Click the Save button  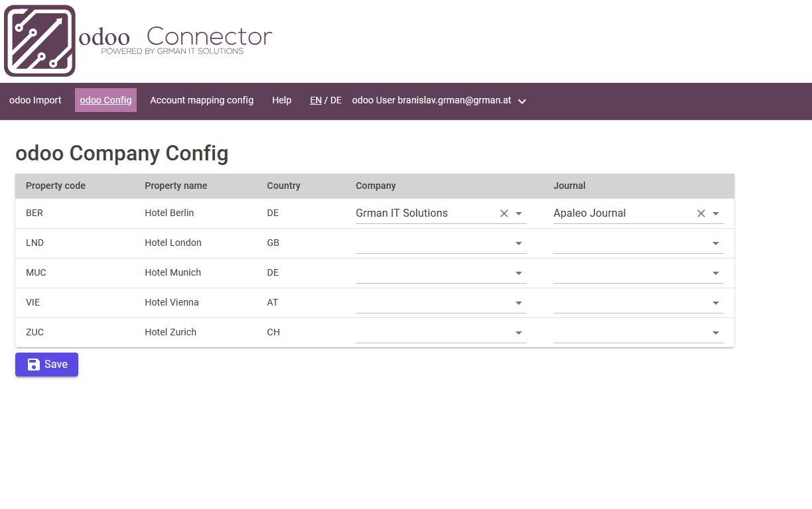click(46, 364)
